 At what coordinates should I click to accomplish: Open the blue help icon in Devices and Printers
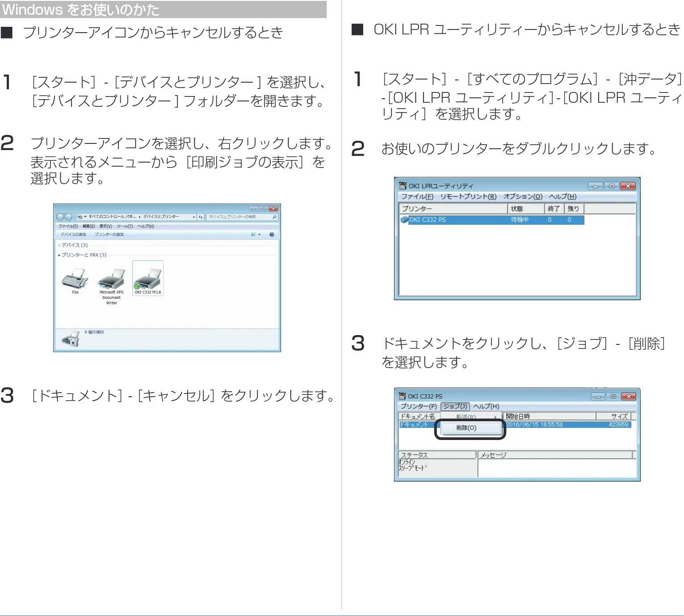coord(272,235)
